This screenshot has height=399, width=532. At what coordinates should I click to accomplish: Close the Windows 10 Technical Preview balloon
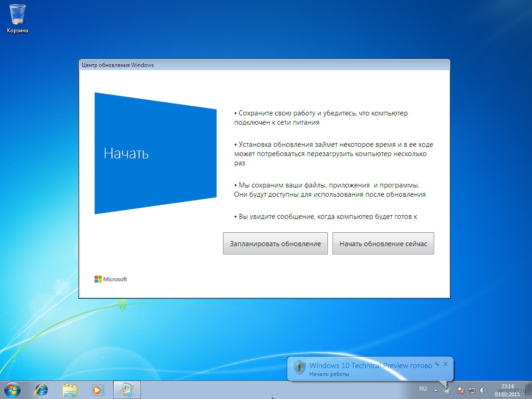446,364
